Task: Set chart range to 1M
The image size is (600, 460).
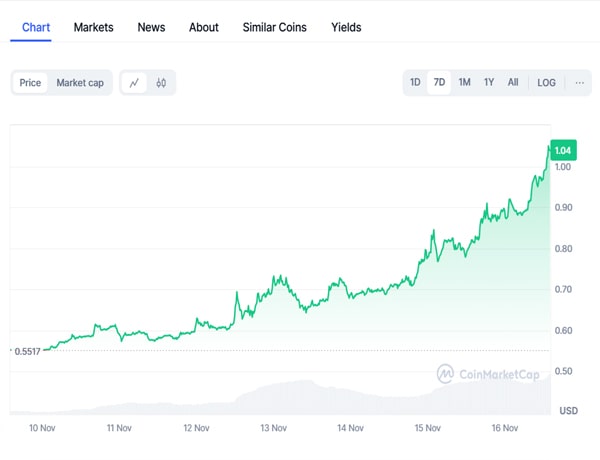Action: (464, 82)
